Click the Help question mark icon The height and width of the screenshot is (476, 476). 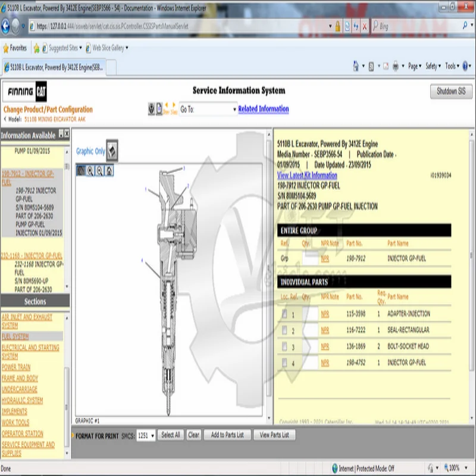(465, 66)
